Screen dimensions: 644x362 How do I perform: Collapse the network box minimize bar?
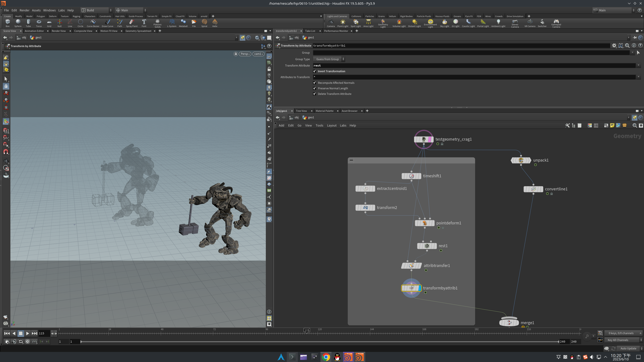[351, 160]
